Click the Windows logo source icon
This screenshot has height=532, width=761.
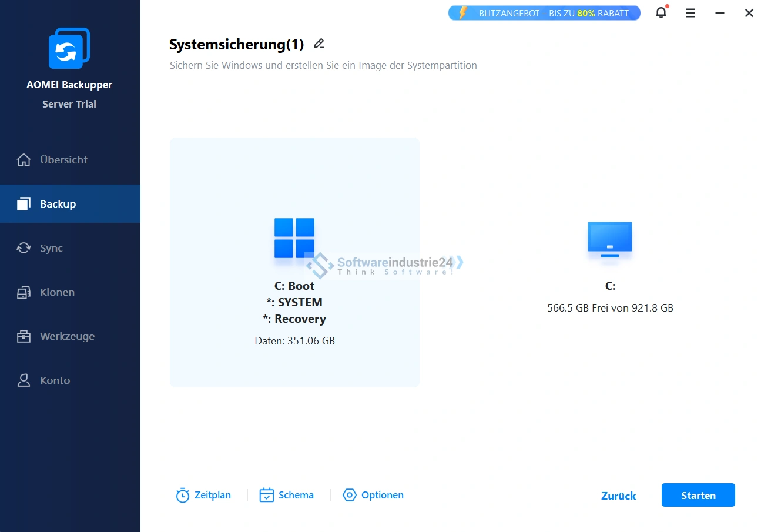click(294, 238)
